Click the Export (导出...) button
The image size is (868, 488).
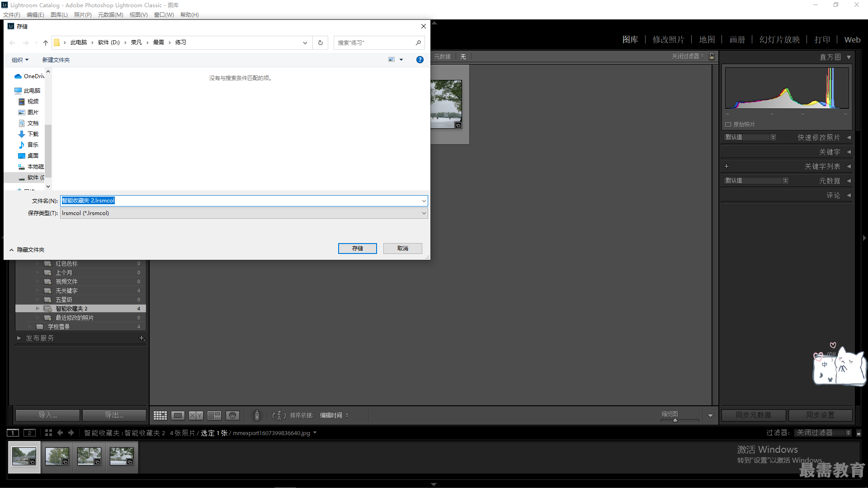click(114, 415)
